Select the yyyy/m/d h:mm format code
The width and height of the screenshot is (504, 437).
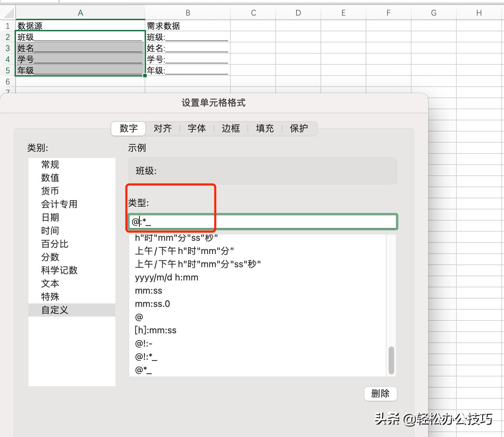pyautogui.click(x=166, y=277)
